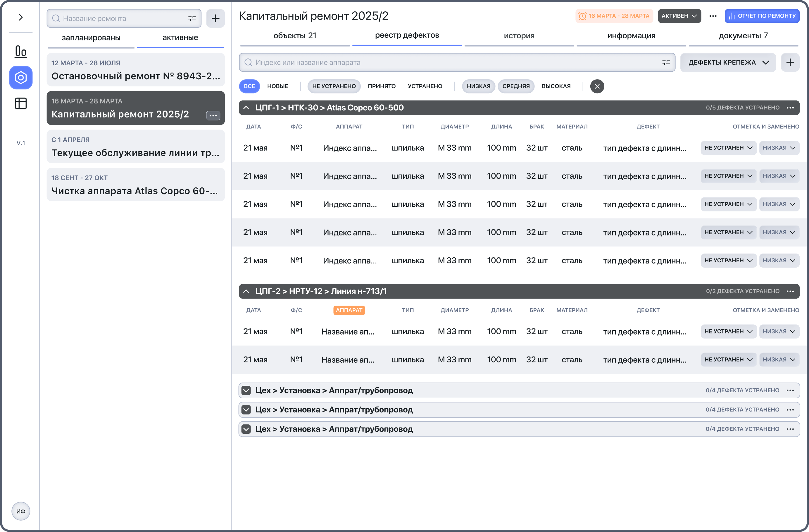Open filter settings in repair name search
The image size is (809, 532).
tap(192, 18)
